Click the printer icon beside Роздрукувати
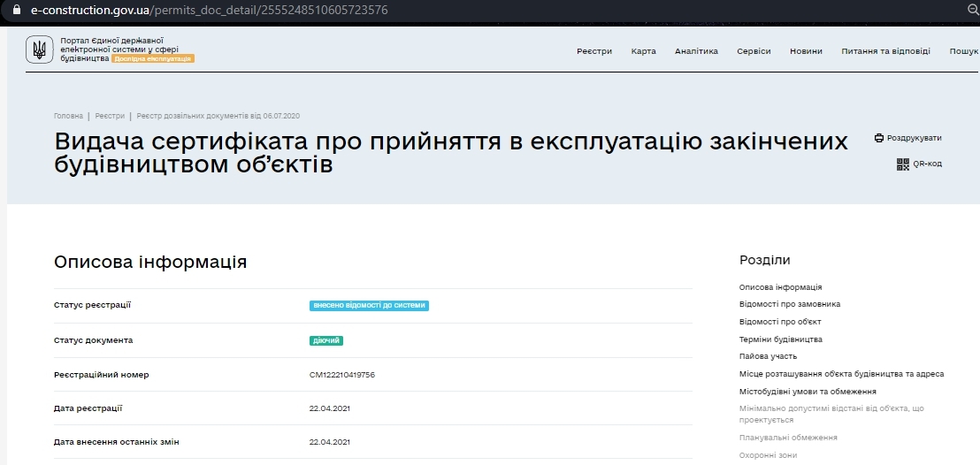This screenshot has height=465, width=980. 879,138
